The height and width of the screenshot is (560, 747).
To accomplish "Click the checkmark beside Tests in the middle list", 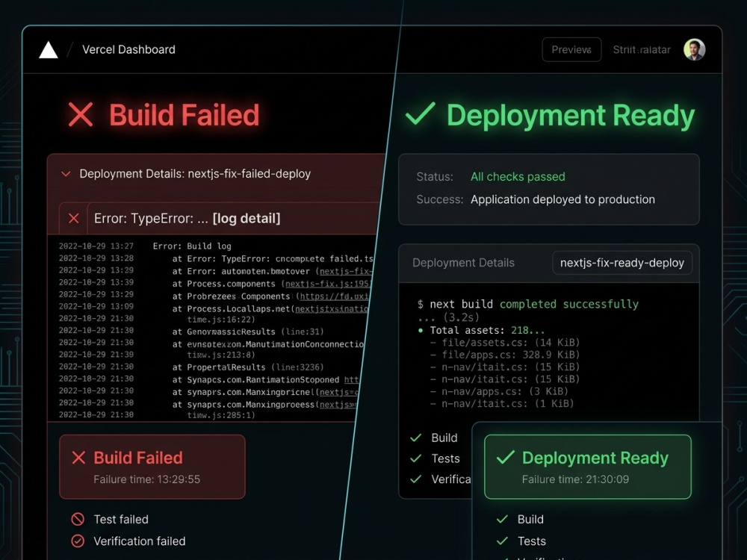I will click(x=416, y=458).
